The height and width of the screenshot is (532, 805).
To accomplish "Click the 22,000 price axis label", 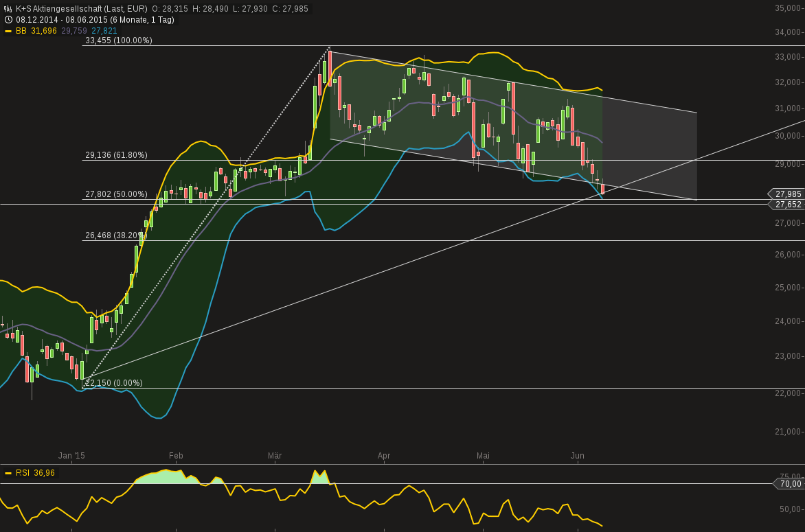I will 787,393.
